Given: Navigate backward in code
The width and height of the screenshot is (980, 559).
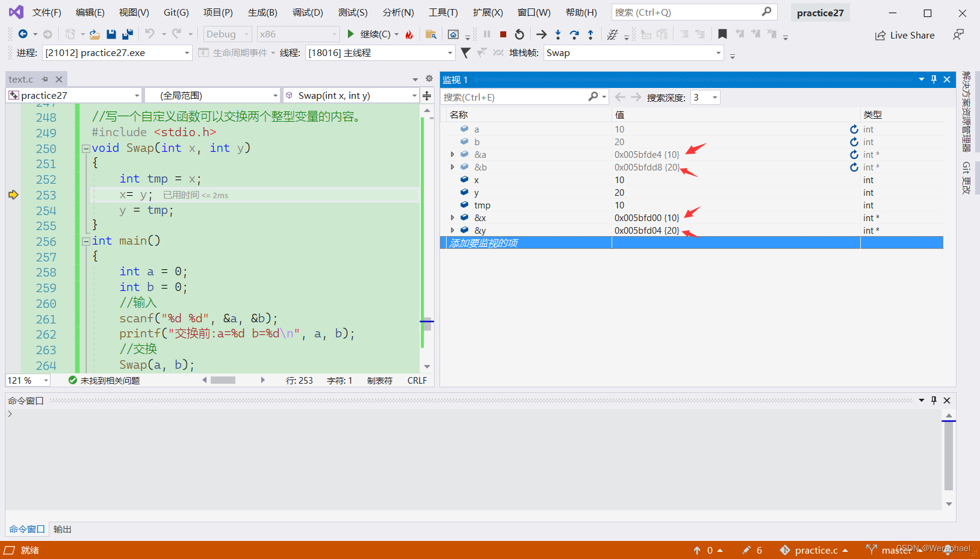Looking at the screenshot, I should click(x=23, y=34).
